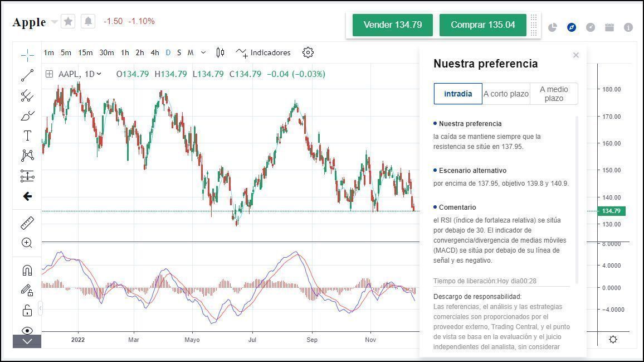Select the XABCD Pattern tool
The height and width of the screenshot is (362, 644).
point(27,155)
